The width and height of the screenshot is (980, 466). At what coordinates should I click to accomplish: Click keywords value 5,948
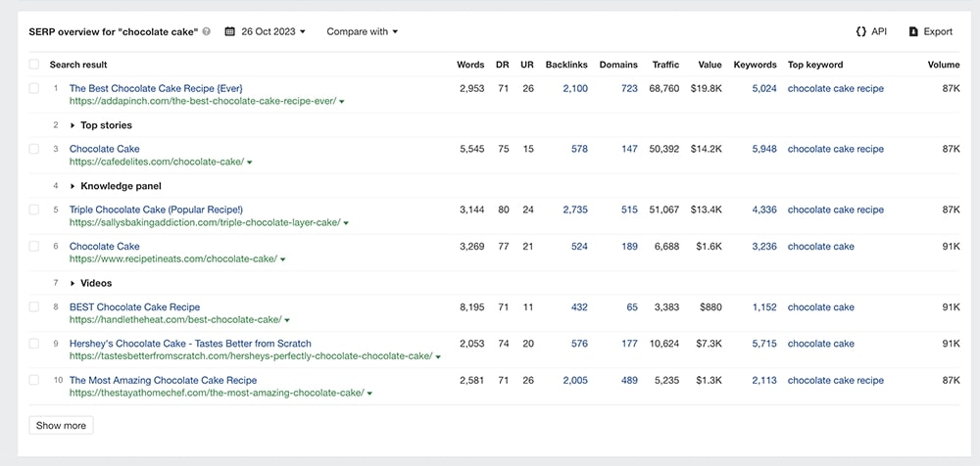point(764,149)
